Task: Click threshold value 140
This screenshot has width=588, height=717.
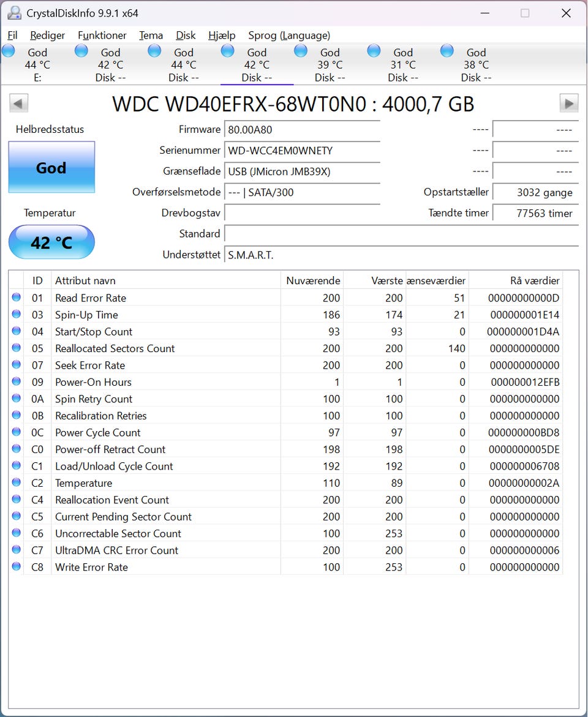Action: click(457, 348)
